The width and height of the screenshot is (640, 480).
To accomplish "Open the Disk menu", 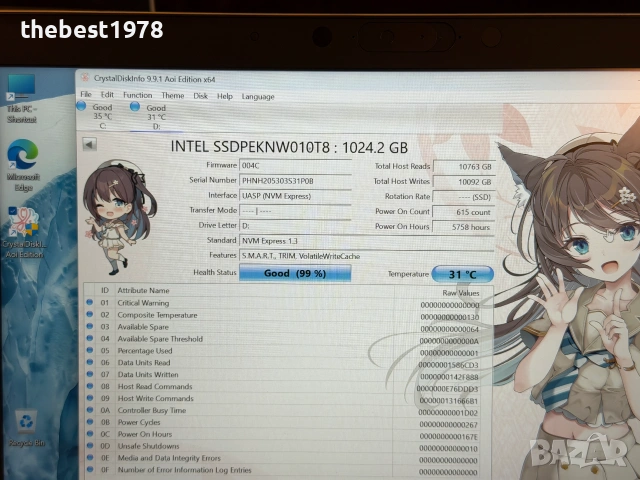I will point(200,96).
